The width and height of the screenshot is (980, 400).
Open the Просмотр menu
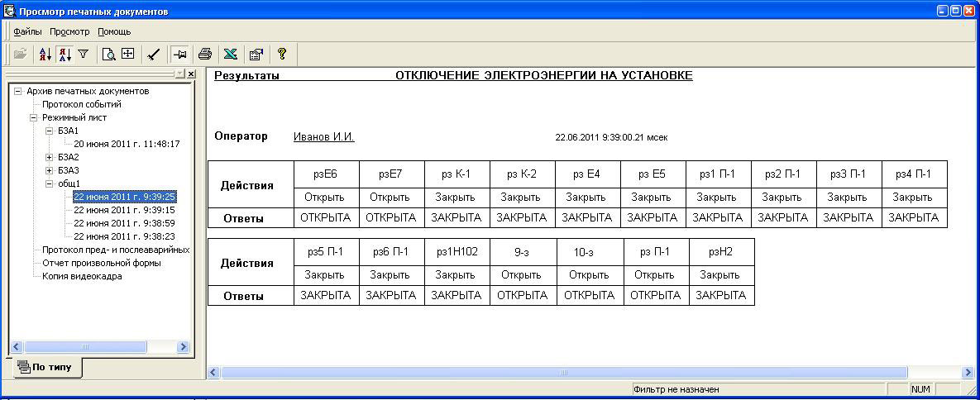(69, 31)
